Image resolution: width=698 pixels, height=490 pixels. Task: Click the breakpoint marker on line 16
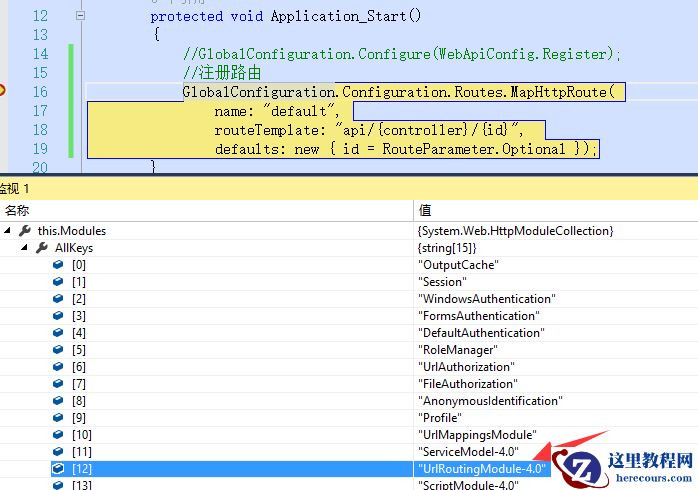click(x=2, y=90)
